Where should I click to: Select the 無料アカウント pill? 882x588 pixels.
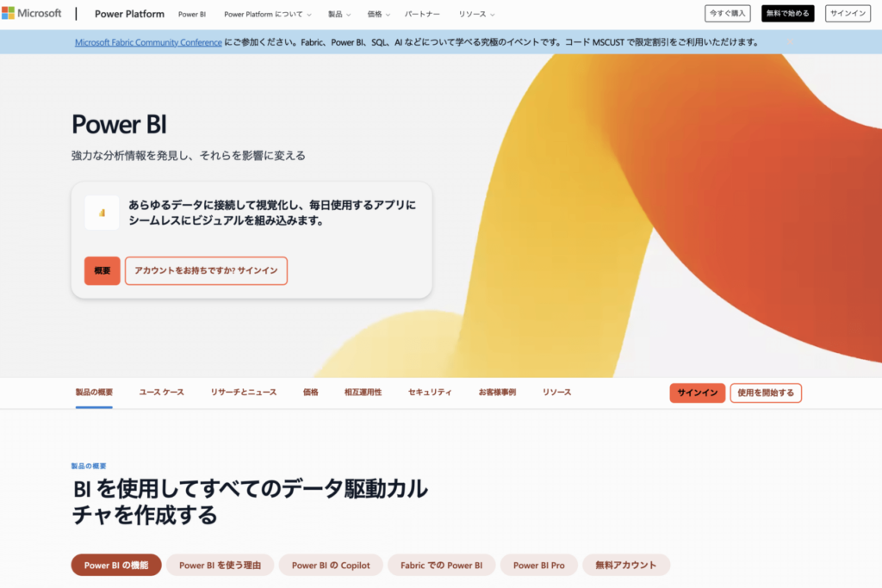click(x=626, y=566)
